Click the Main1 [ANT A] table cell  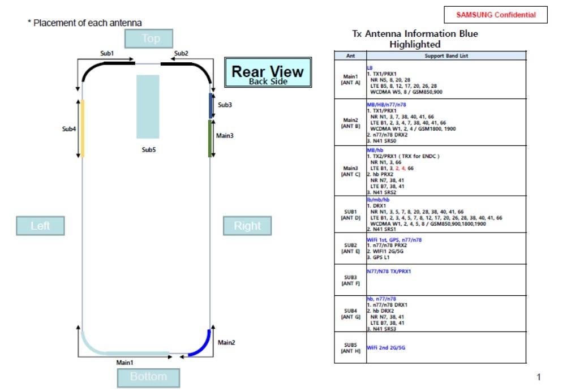pos(350,79)
